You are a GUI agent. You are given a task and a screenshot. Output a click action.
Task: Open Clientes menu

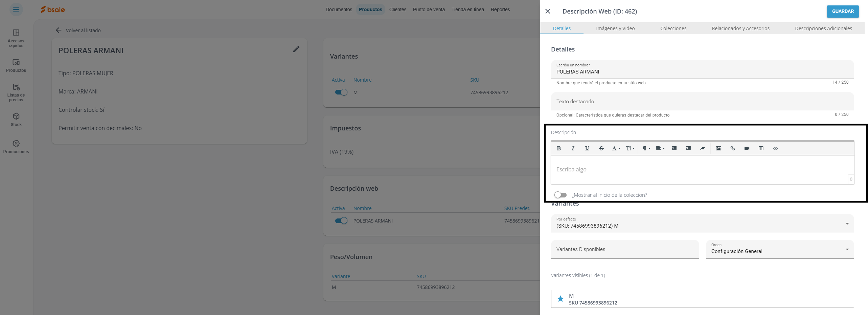pyautogui.click(x=397, y=9)
